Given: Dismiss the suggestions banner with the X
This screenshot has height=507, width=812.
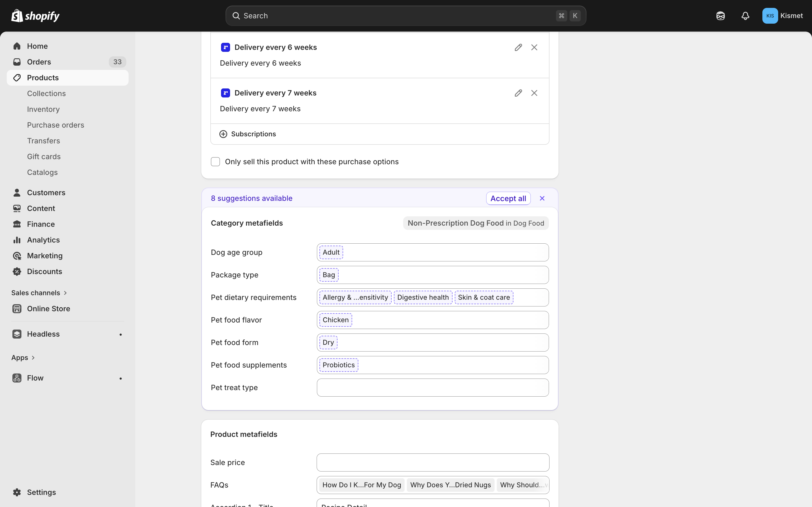Looking at the screenshot, I should click(542, 198).
